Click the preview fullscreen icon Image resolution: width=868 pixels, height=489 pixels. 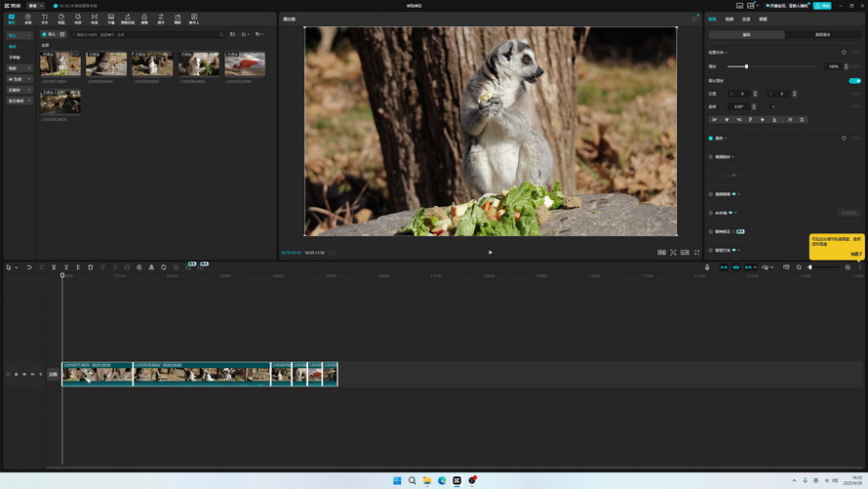[696, 253]
